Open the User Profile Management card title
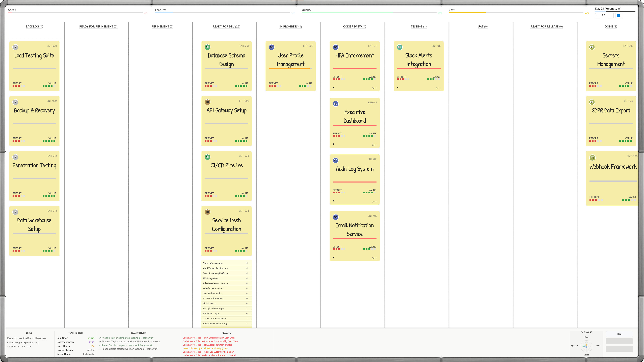The height and width of the screenshot is (362, 644). pos(290,60)
